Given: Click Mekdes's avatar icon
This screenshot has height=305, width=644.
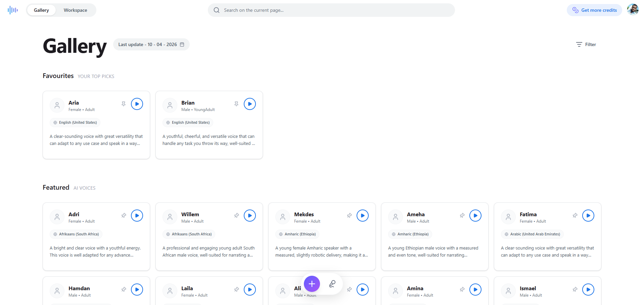Looking at the screenshot, I should (283, 217).
